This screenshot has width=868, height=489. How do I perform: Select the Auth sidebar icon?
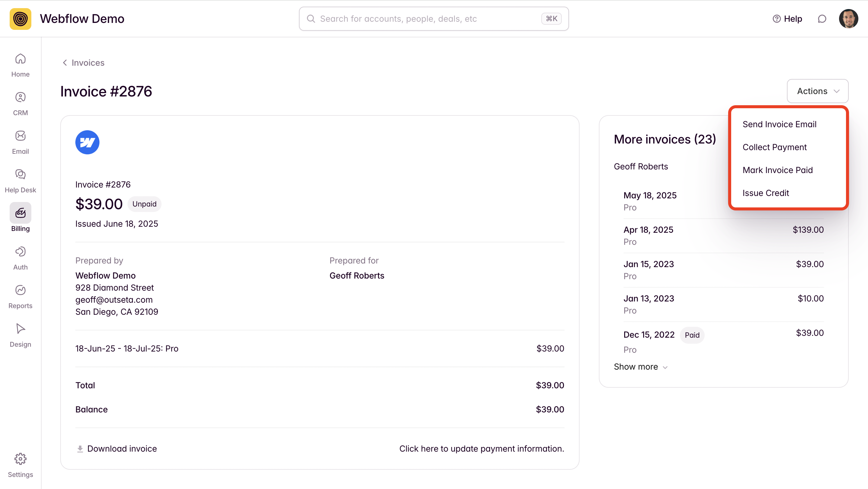20,258
